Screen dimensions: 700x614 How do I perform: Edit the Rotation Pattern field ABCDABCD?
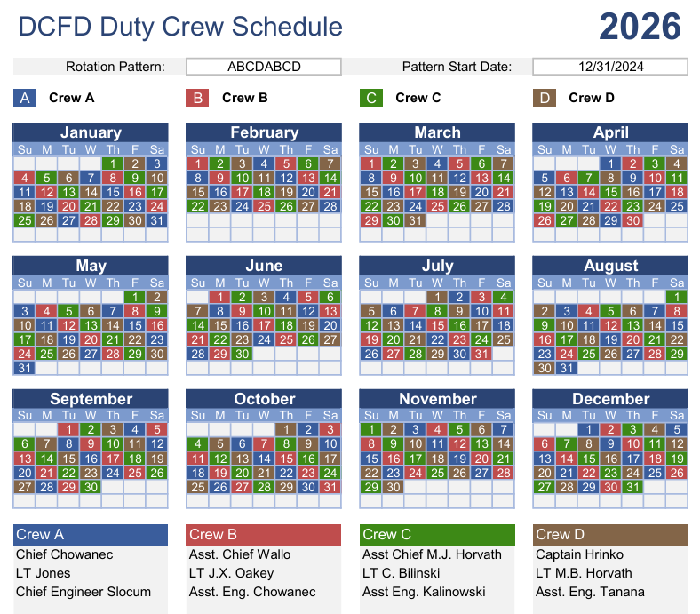264,67
